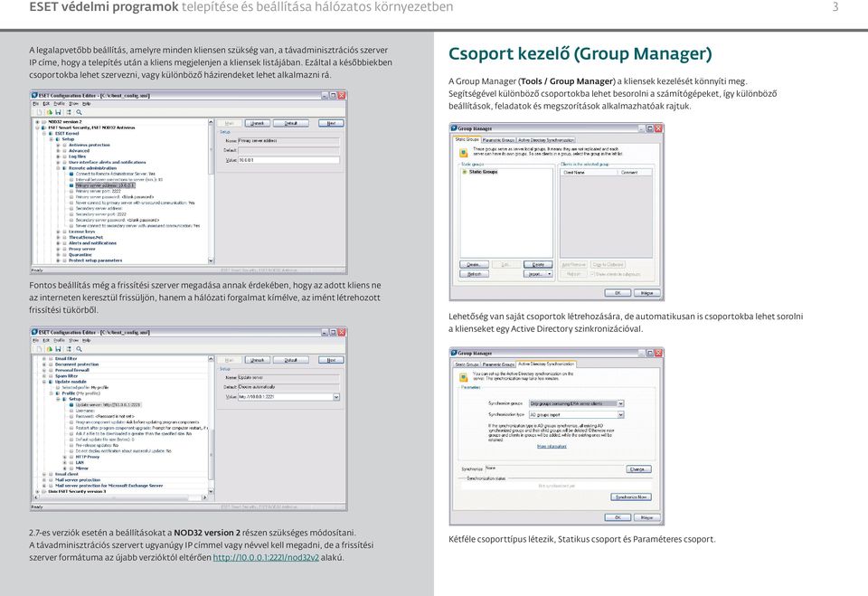Click Save icon in upper Configuration Editor toolbar
This screenshot has width=868, height=596.
tap(58, 112)
